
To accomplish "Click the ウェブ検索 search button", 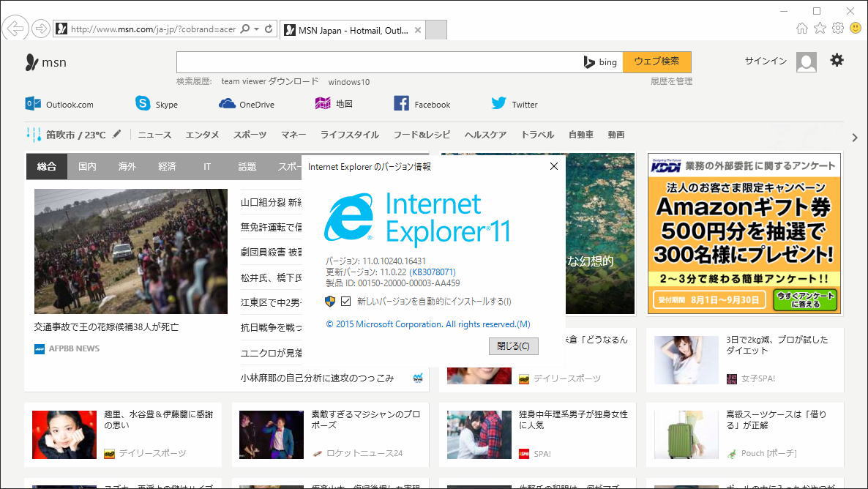I will [656, 61].
